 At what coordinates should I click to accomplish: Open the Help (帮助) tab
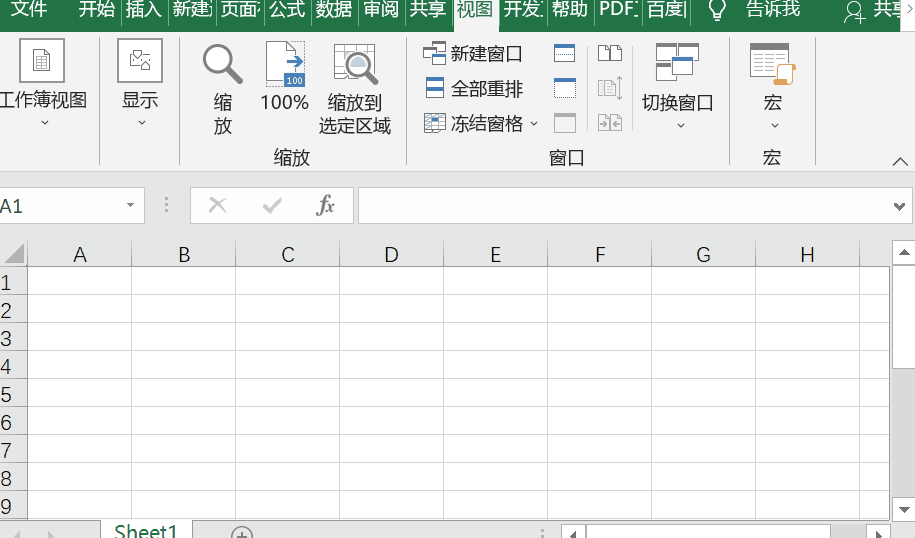(x=570, y=9)
